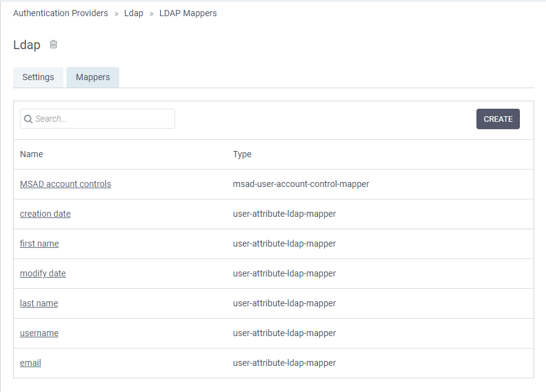Viewport: 546px width, 392px height.
Task: Open the email mapper
Action: (30, 363)
